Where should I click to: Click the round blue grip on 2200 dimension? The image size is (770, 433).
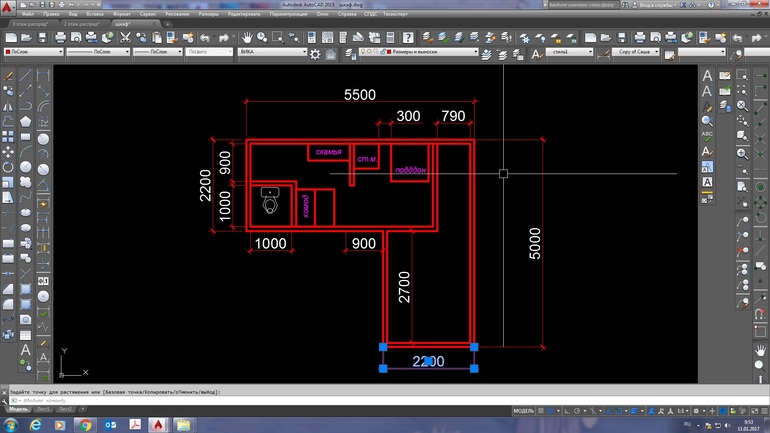428,362
